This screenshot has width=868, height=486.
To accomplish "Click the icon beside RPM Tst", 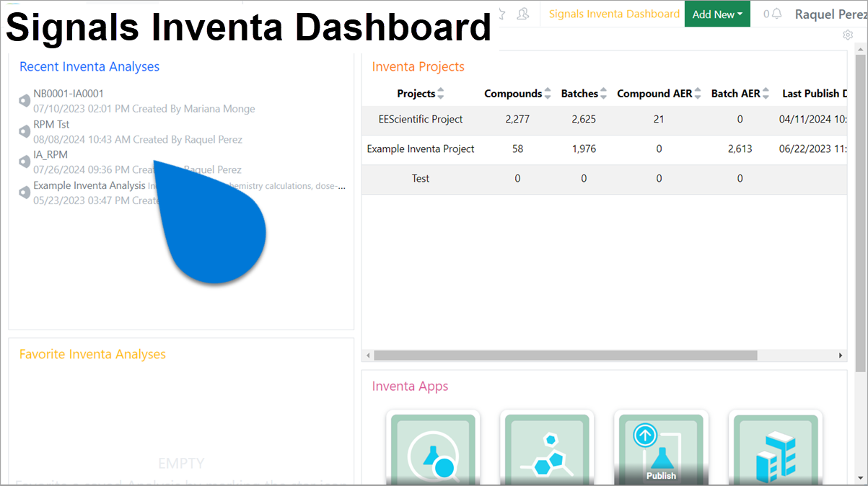I will point(24,131).
